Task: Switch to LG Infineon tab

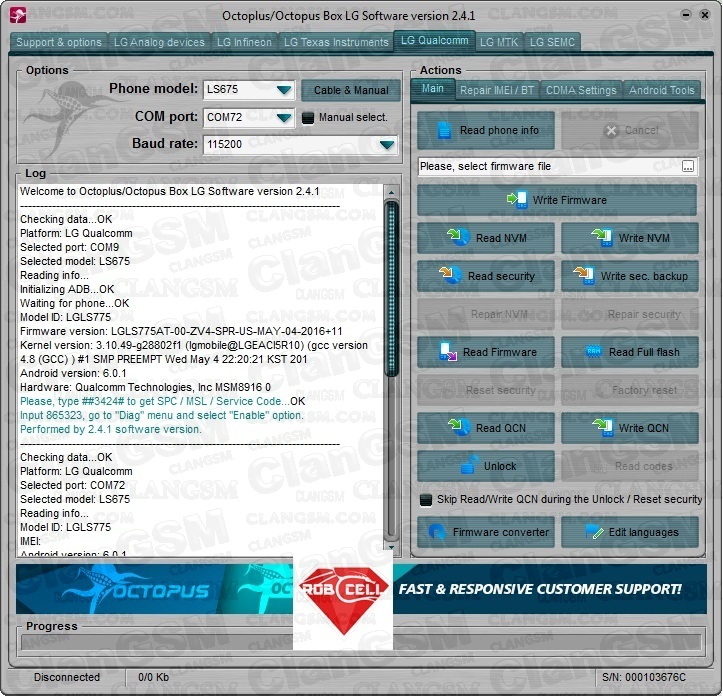Action: 244,42
